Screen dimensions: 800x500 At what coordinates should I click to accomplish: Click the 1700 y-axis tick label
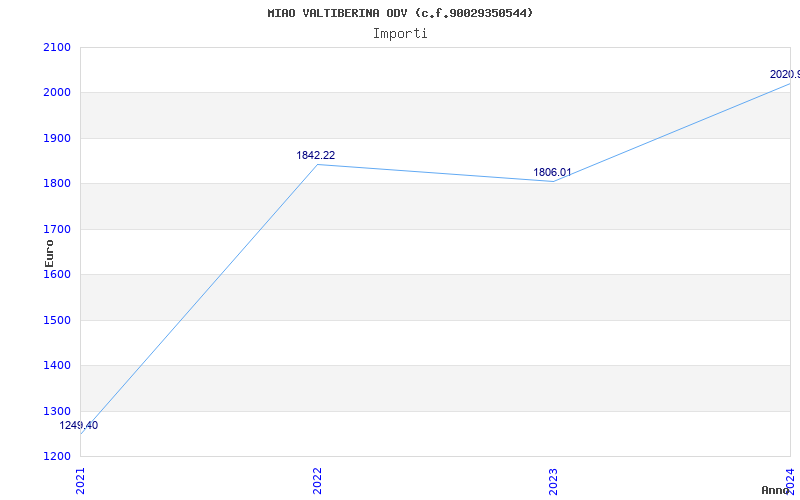57,229
